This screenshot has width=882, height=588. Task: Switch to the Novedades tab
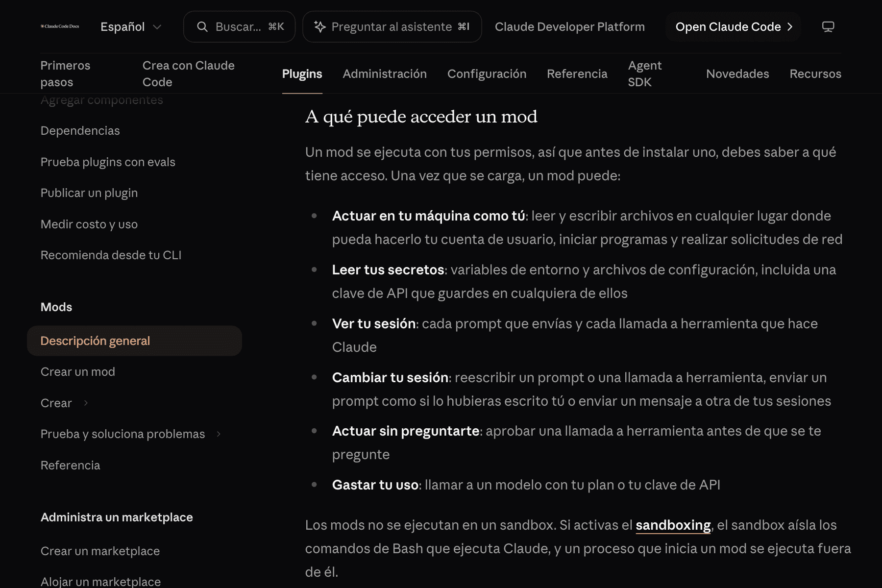tap(737, 73)
